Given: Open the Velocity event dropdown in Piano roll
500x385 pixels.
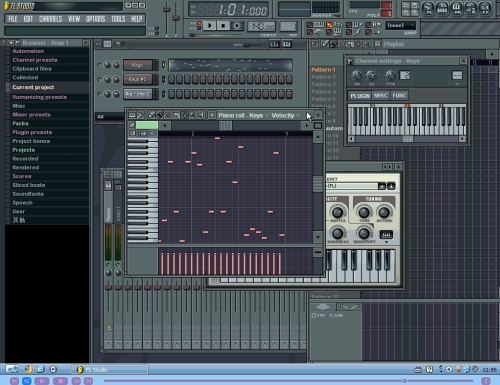Looking at the screenshot, I should [x=285, y=115].
